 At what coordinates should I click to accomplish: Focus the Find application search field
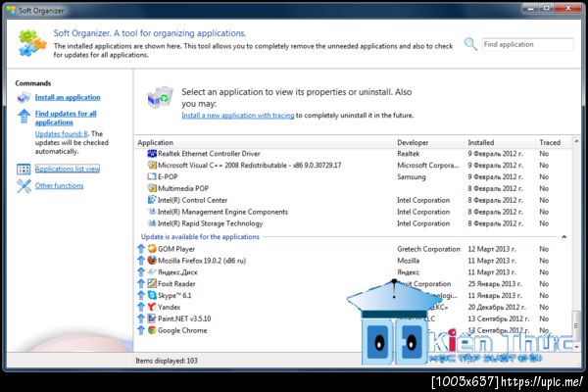(527, 44)
